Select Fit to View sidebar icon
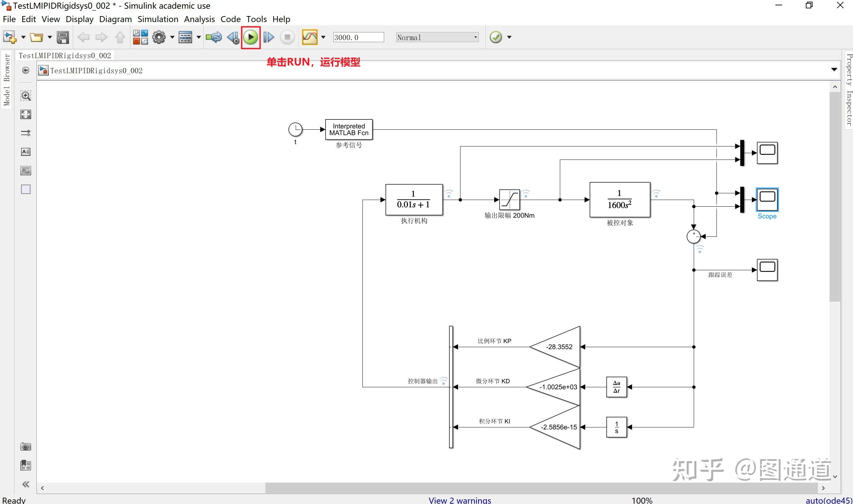This screenshot has height=504, width=853. pos(26,114)
